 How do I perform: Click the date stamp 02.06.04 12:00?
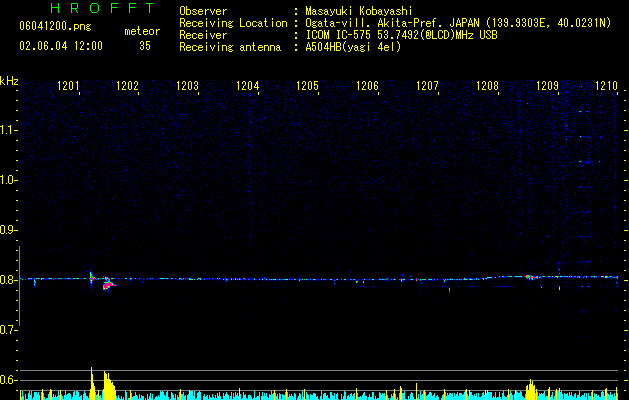[x=61, y=46]
